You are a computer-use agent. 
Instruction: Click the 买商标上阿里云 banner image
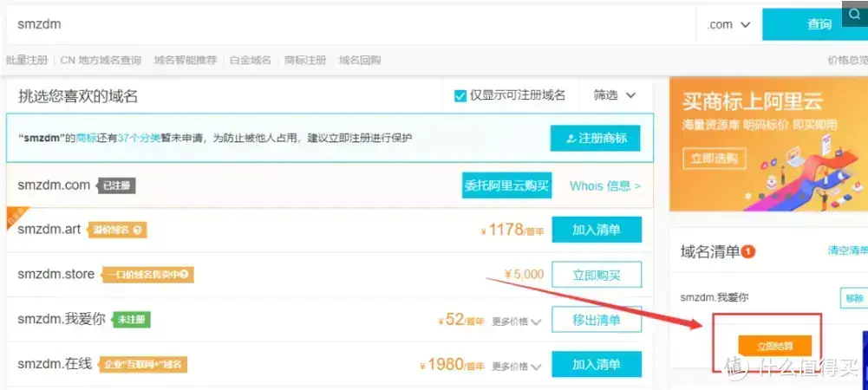pyautogui.click(x=768, y=144)
